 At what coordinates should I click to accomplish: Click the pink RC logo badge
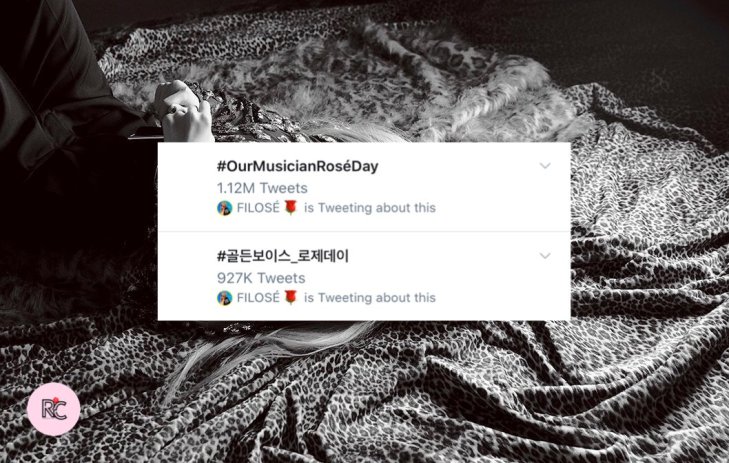pos(53,409)
